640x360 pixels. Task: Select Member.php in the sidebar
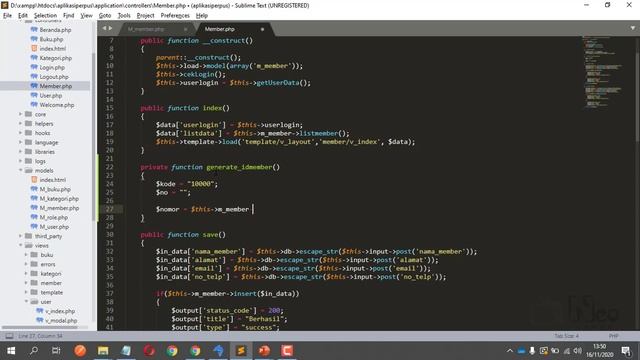coord(56,86)
